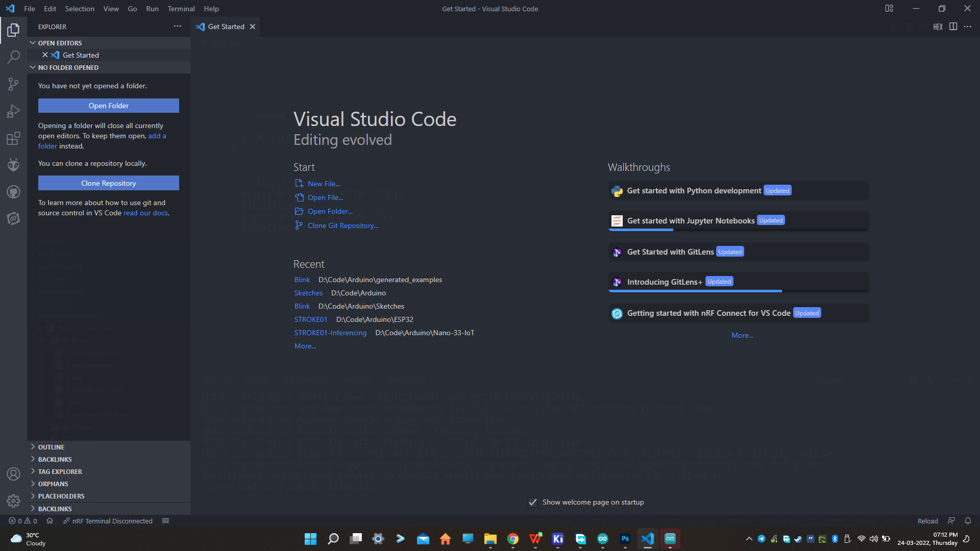This screenshot has width=980, height=551.
Task: Expand the Outline section
Action: 109,447
